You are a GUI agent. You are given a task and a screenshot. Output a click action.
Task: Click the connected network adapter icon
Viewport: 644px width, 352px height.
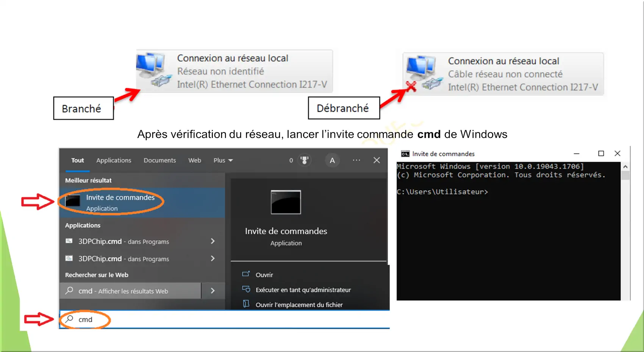click(153, 69)
